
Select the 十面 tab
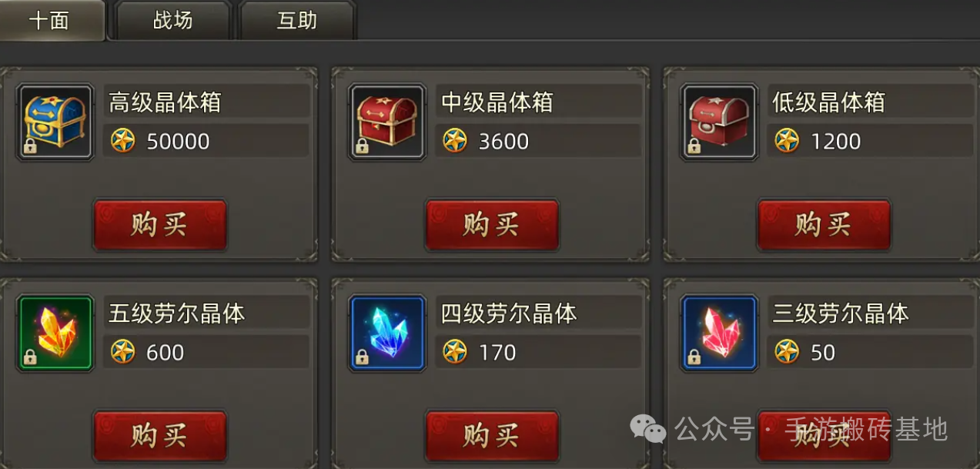pyautogui.click(x=51, y=21)
